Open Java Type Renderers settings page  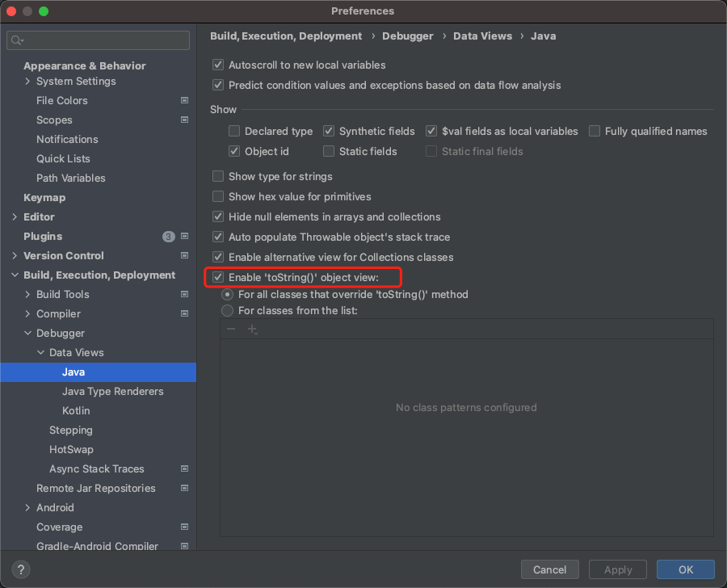pos(112,392)
